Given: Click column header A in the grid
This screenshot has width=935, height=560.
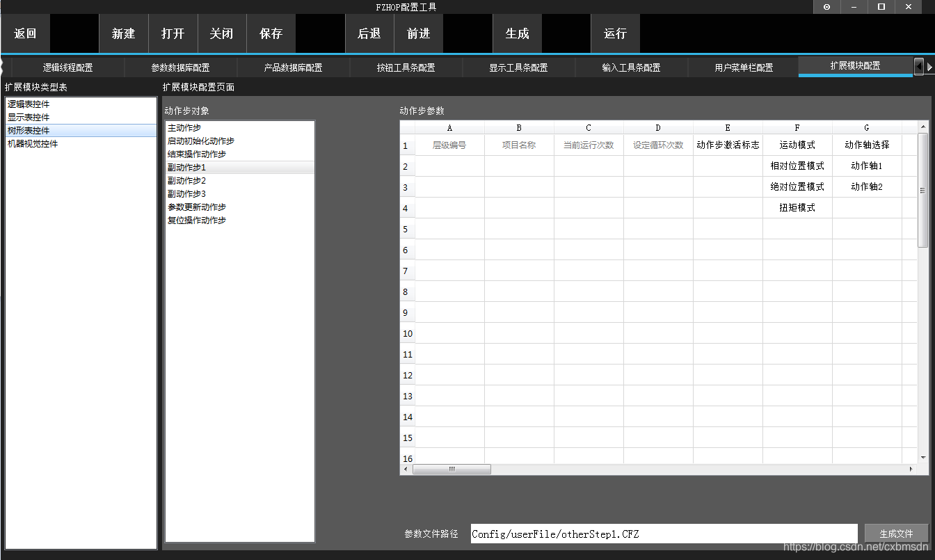Looking at the screenshot, I should [449, 127].
